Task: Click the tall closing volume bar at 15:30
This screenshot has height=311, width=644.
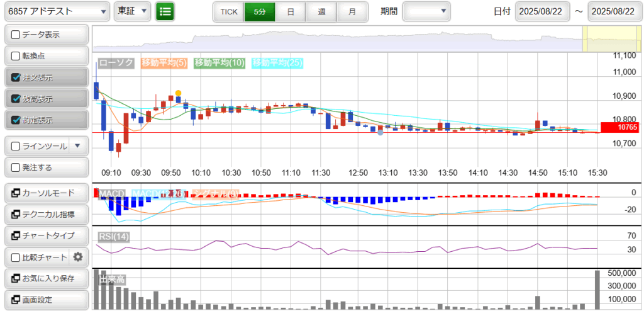Action: 597,290
